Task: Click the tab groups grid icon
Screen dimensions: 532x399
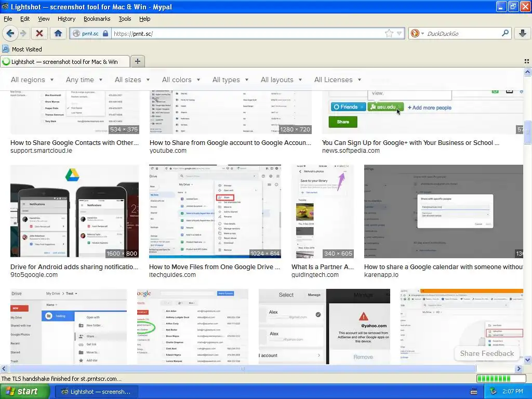Action: 527,61
